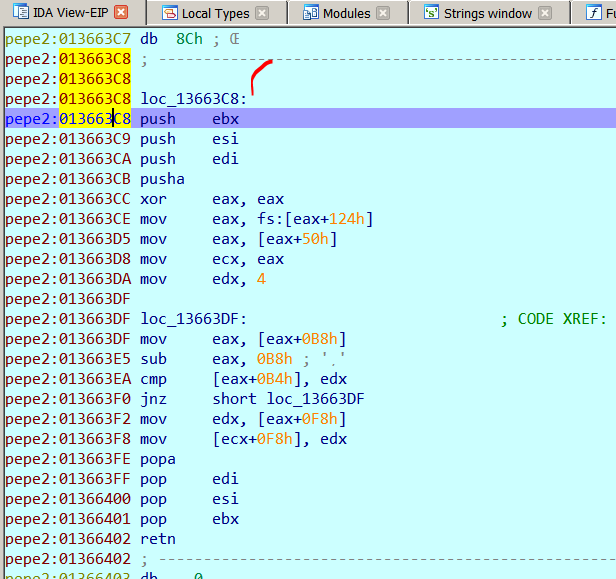The height and width of the screenshot is (579, 616).
Task: Open the Strings window tab
Action: [x=486, y=13]
